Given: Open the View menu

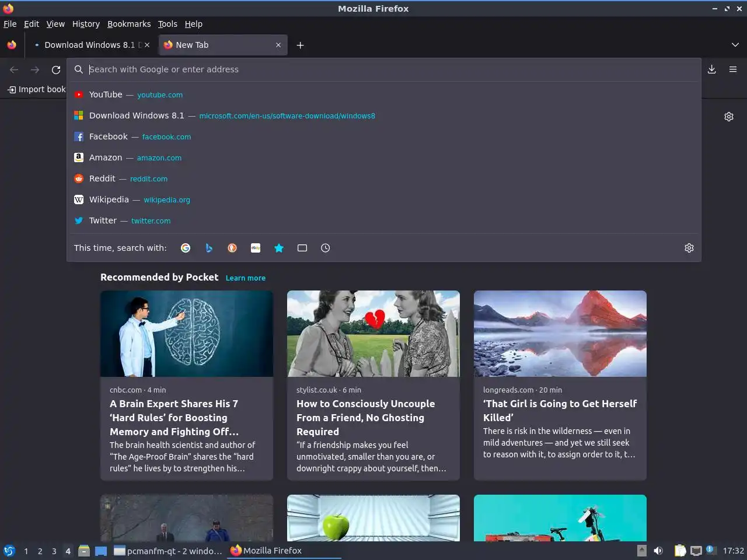Looking at the screenshot, I should coord(55,24).
